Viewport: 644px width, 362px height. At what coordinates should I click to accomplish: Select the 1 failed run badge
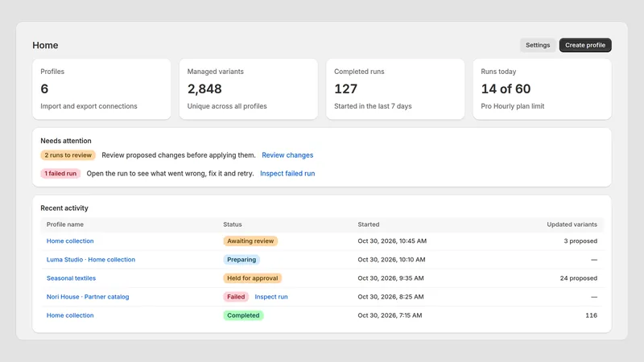point(60,174)
